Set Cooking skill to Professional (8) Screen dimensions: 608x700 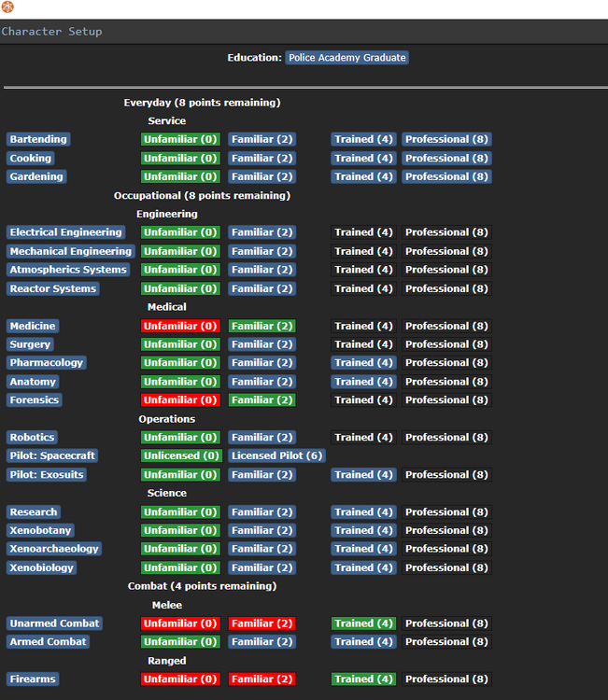[x=446, y=158]
